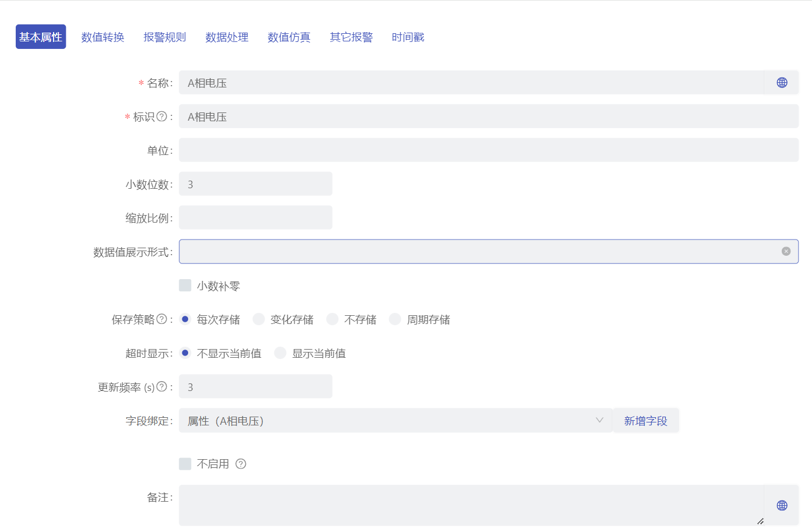Screen dimensions: 812x532
Task: Choose 不显示当前值 for 超时显示
Action: pyautogui.click(x=185, y=353)
